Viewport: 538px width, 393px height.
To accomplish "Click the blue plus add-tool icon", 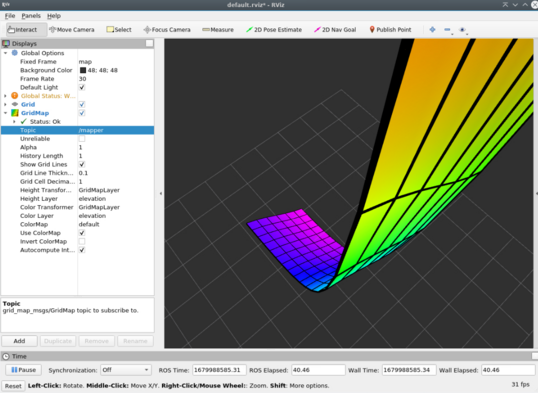I will (x=432, y=30).
